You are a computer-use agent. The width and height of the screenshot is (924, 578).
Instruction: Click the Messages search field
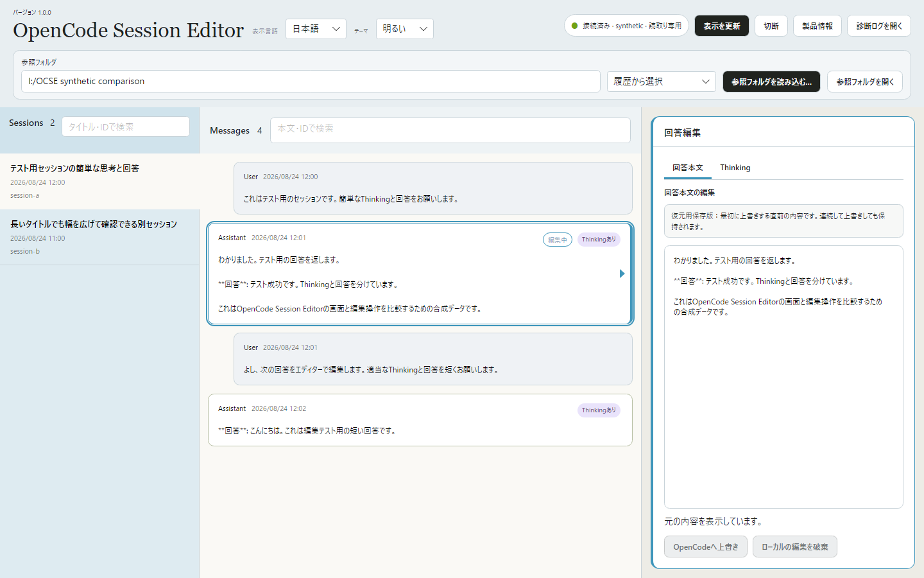(450, 130)
